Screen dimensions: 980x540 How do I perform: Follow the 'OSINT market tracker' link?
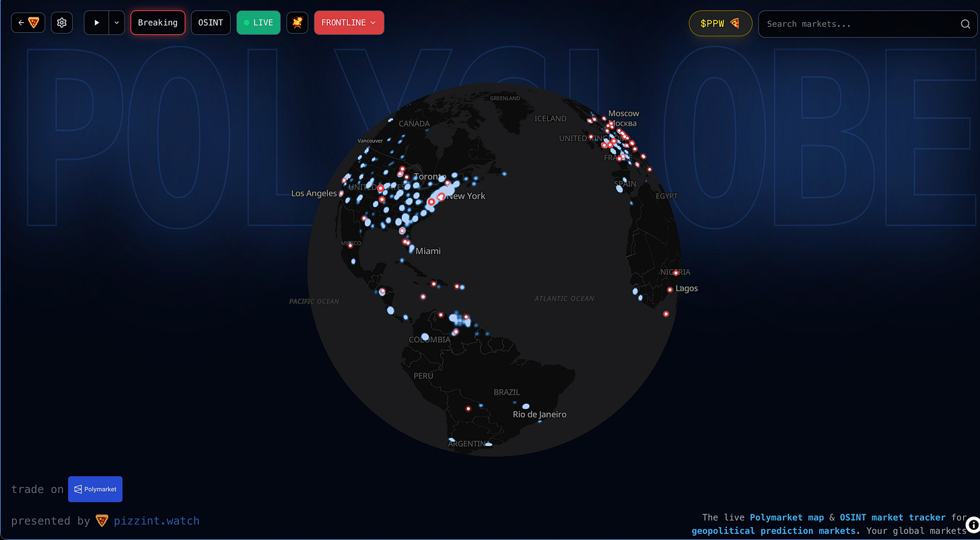[893, 517]
